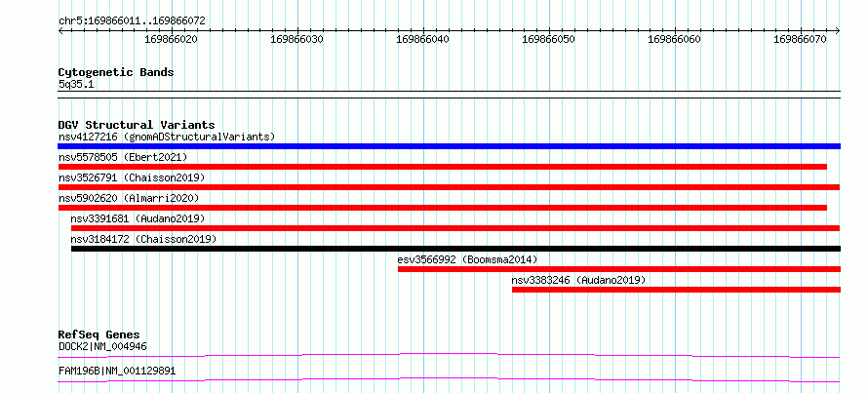Click the magenta DOCK2 gene track line

coord(449,355)
